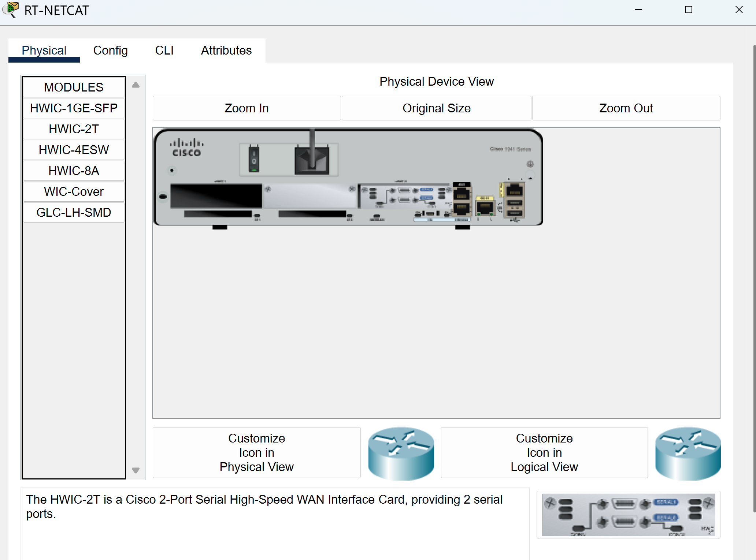The height and width of the screenshot is (560, 756).
Task: Select the HWIC-4ESW module
Action: (74, 150)
